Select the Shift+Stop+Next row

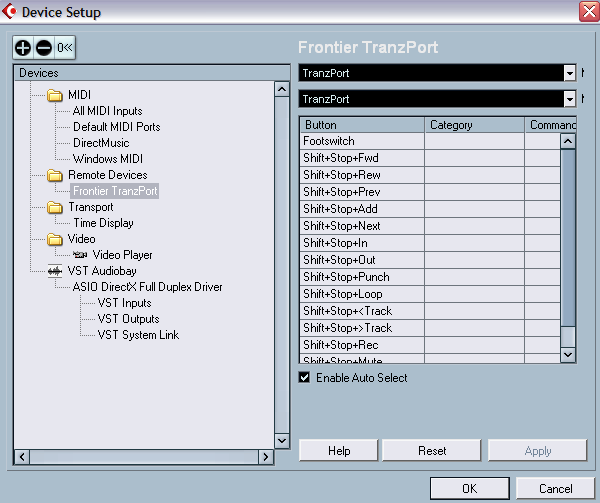pos(430,226)
